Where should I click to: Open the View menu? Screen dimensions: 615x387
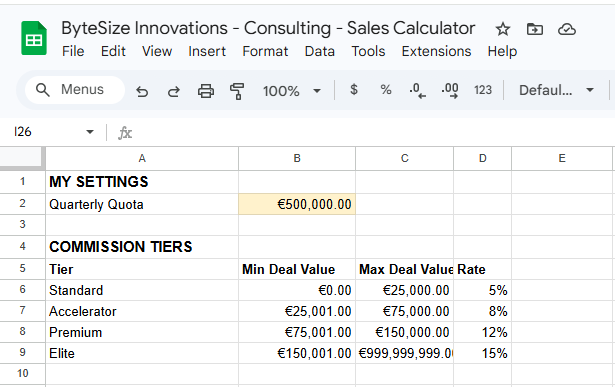157,51
